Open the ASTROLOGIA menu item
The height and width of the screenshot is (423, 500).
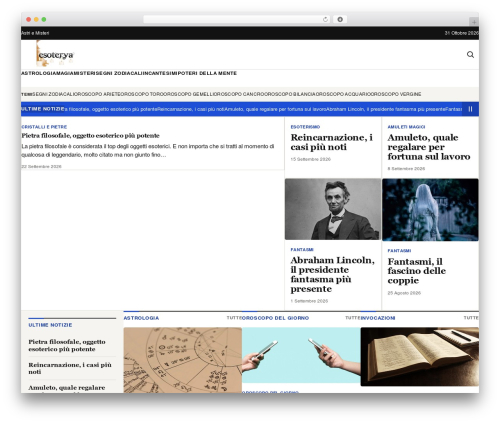click(x=38, y=73)
